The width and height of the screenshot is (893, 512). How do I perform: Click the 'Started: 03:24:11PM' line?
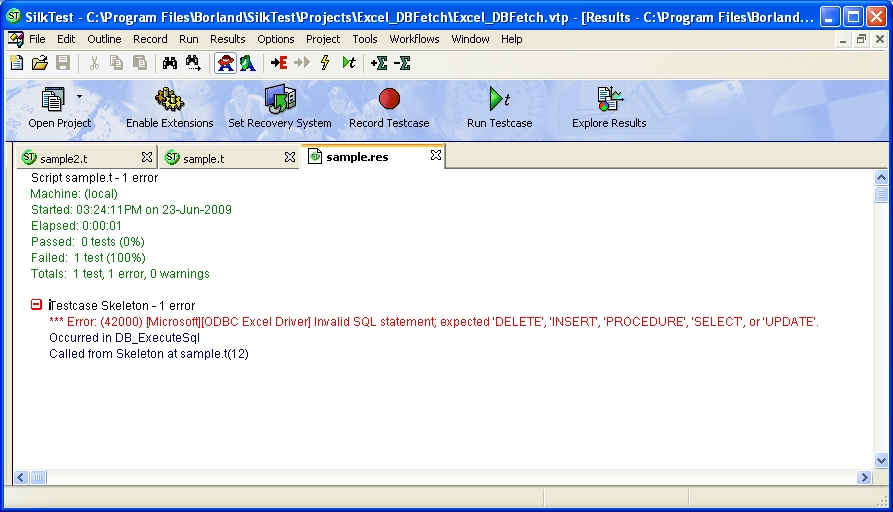(x=131, y=210)
